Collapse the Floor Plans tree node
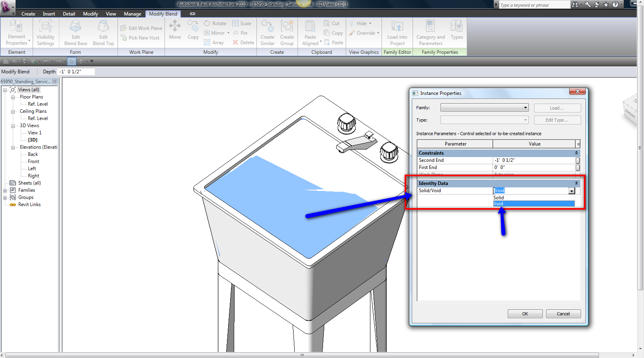The height and width of the screenshot is (358, 644). pos(13,97)
